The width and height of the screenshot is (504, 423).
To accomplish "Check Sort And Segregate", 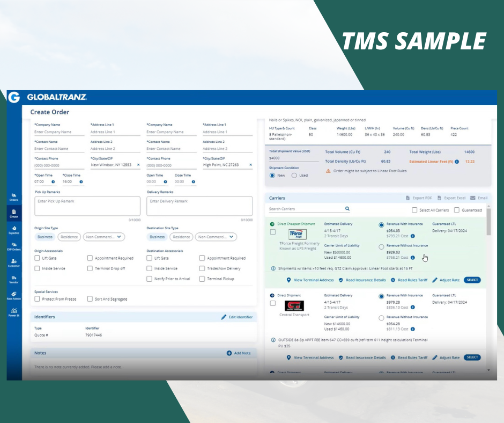I will tap(90, 299).
